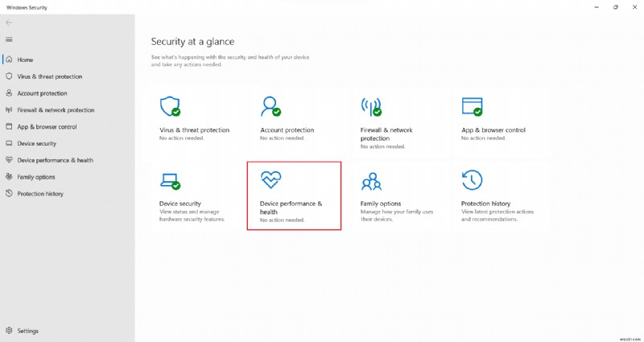
Task: Click the Home icon in sidebar
Action: click(9, 60)
